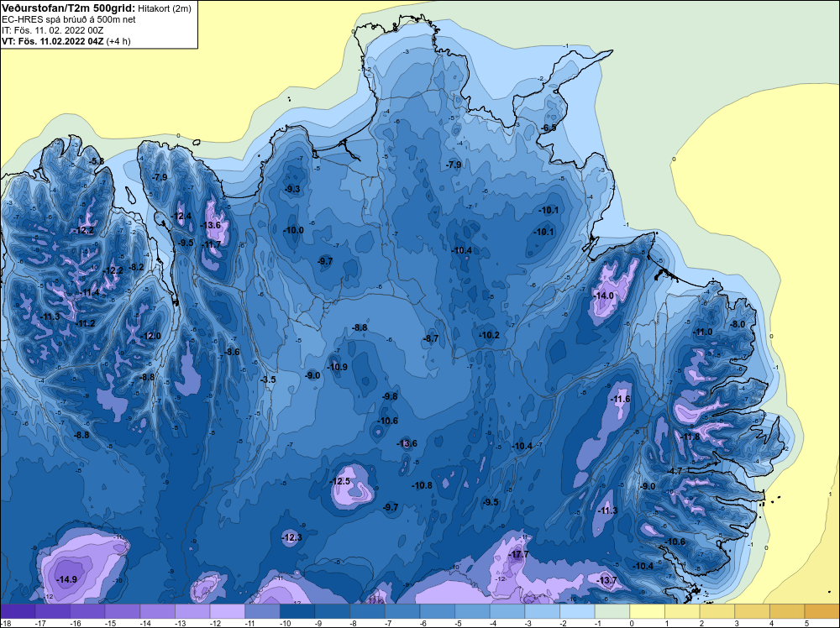Click the -14.9 temperature value
This screenshot has height=628, width=840.
(x=67, y=579)
